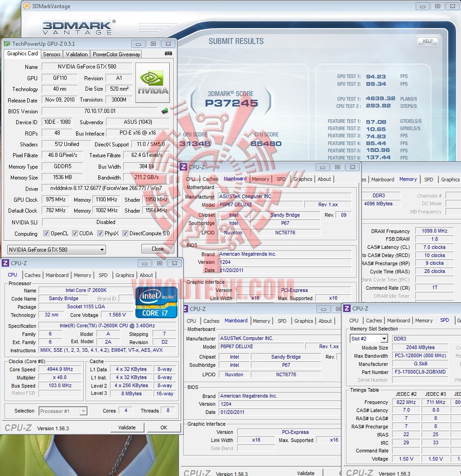Open the About tab in upper Mainboard CPU-Z window
The width and height of the screenshot is (461, 476).
324,179
